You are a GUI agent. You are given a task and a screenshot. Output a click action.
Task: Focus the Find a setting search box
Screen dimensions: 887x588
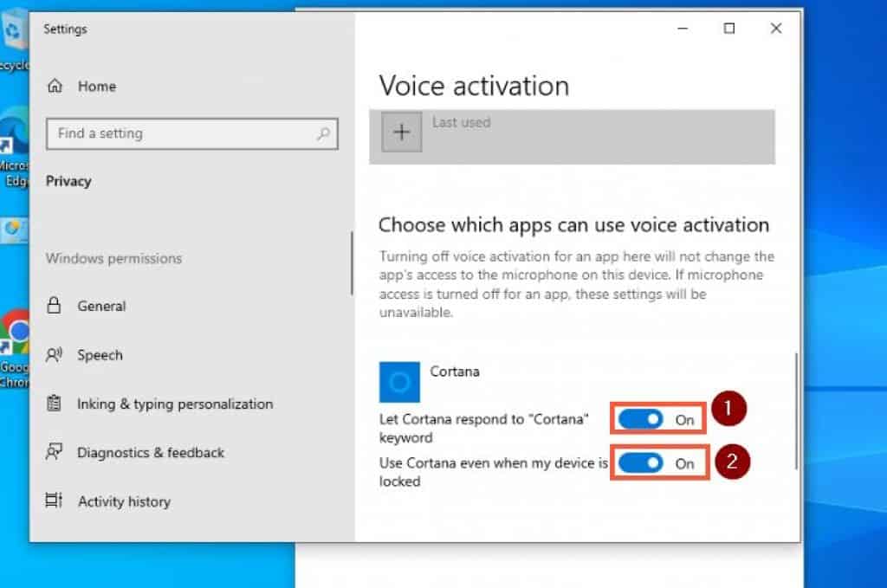pyautogui.click(x=192, y=134)
